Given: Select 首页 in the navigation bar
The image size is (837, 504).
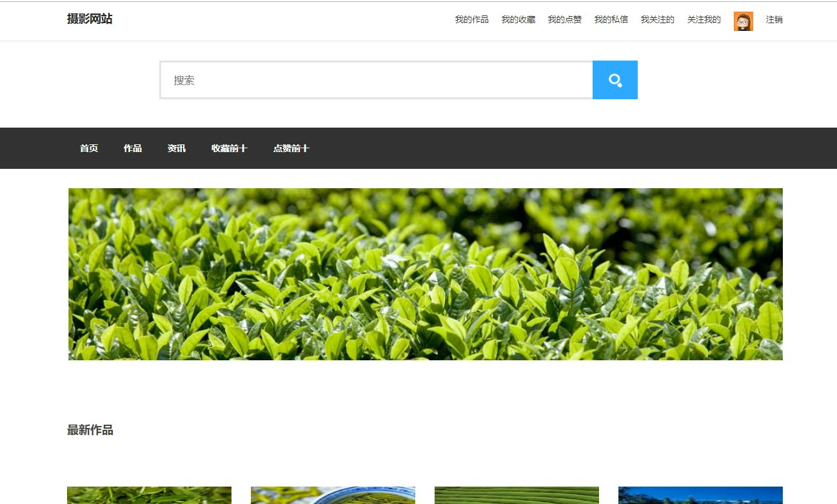Looking at the screenshot, I should coord(89,148).
